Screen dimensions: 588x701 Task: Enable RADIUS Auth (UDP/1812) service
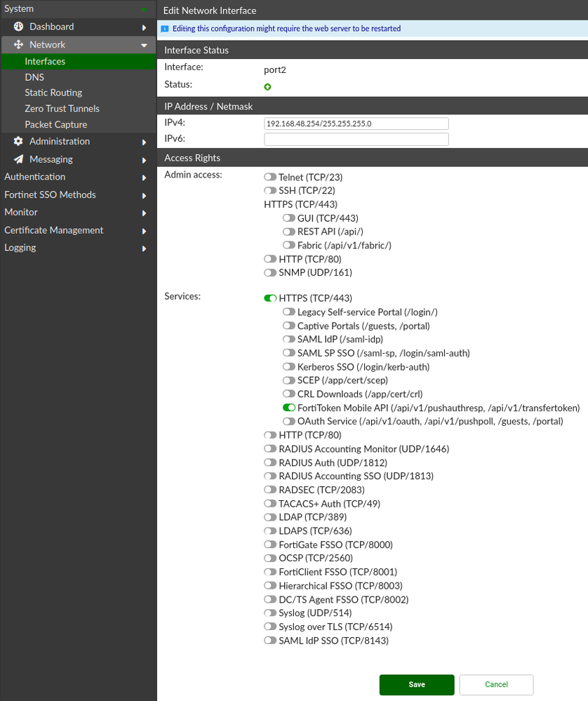coord(270,462)
